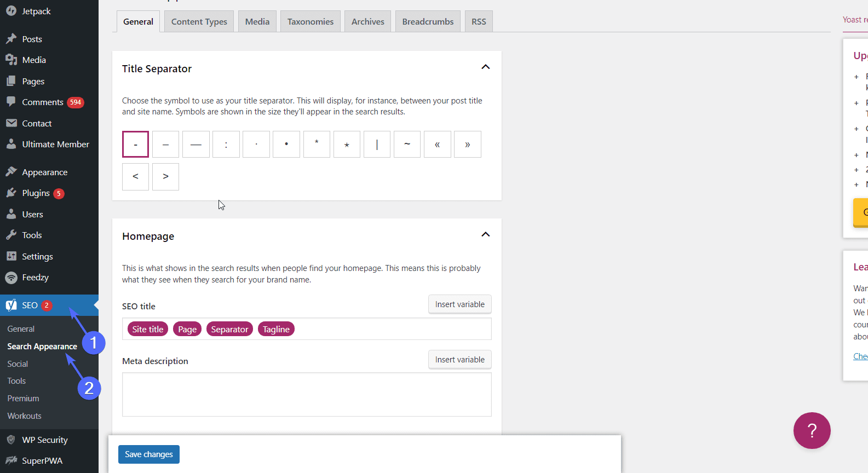Viewport: 868px width, 473px height.
Task: Switch to the RSS tab
Action: tap(479, 21)
